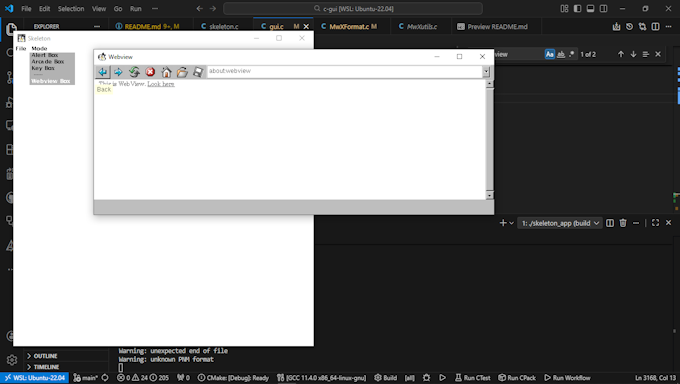
Task: Click the floppy save icon in Webview
Action: 198,72
